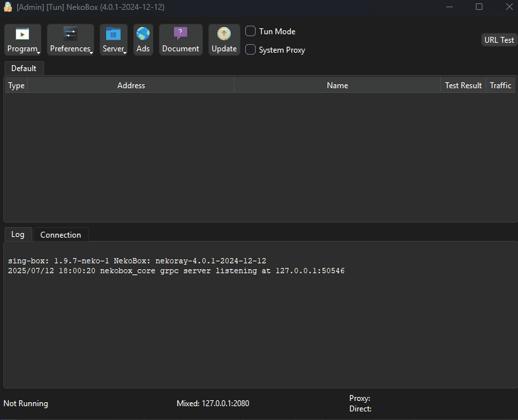Select the Default group tab
518x420 pixels.
coord(24,68)
